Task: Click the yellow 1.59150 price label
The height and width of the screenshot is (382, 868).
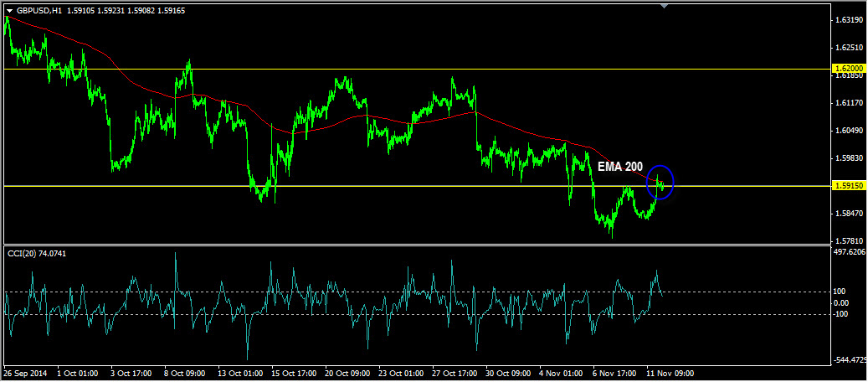Action: tap(848, 186)
